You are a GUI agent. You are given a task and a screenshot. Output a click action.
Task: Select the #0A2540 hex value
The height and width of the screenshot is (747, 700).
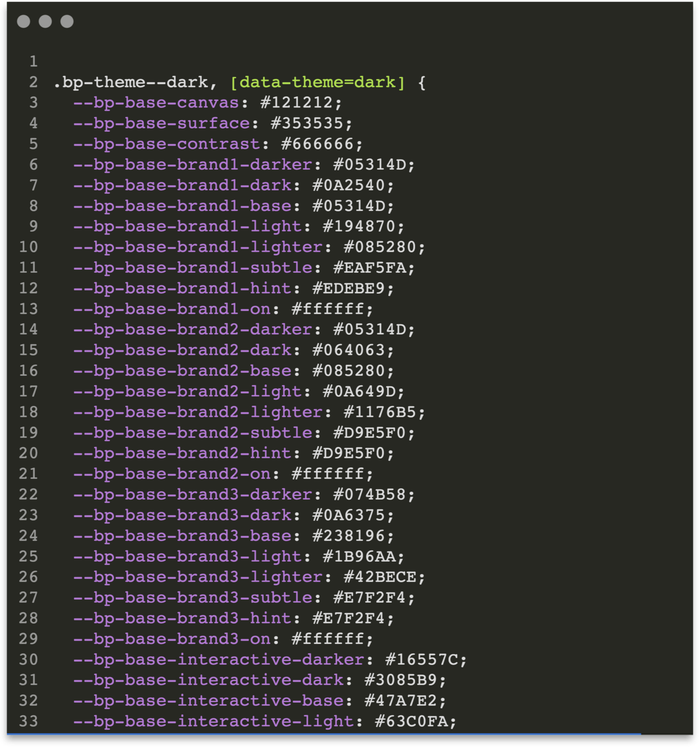tap(349, 185)
